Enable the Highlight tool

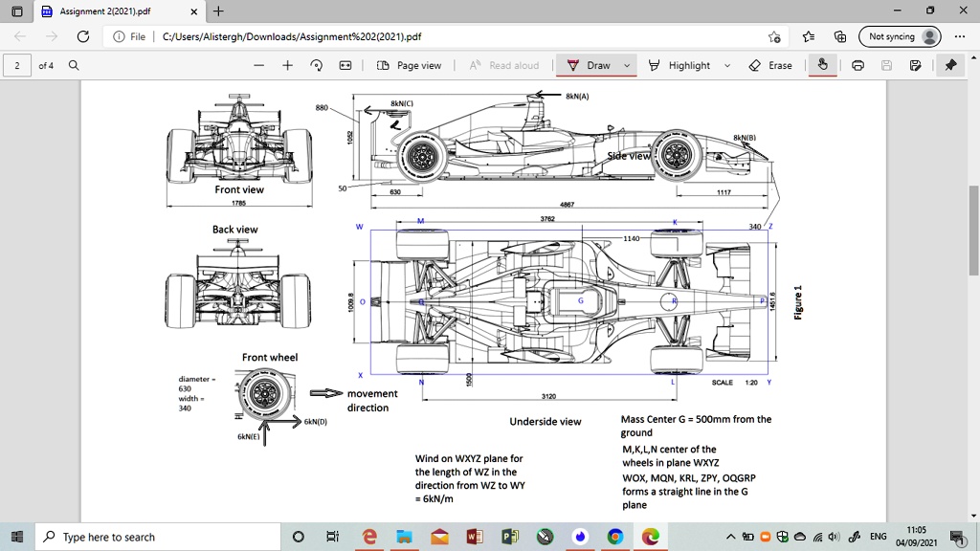click(x=684, y=65)
